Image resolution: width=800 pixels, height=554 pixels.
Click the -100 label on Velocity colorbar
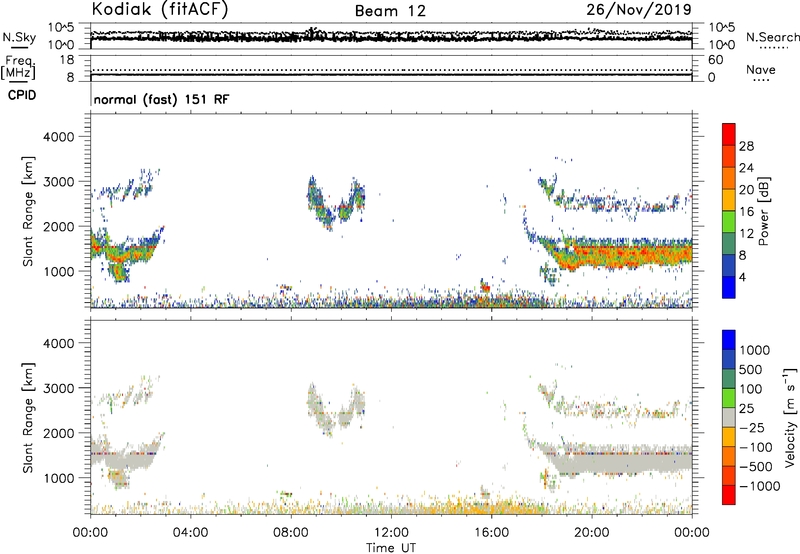pos(756,447)
